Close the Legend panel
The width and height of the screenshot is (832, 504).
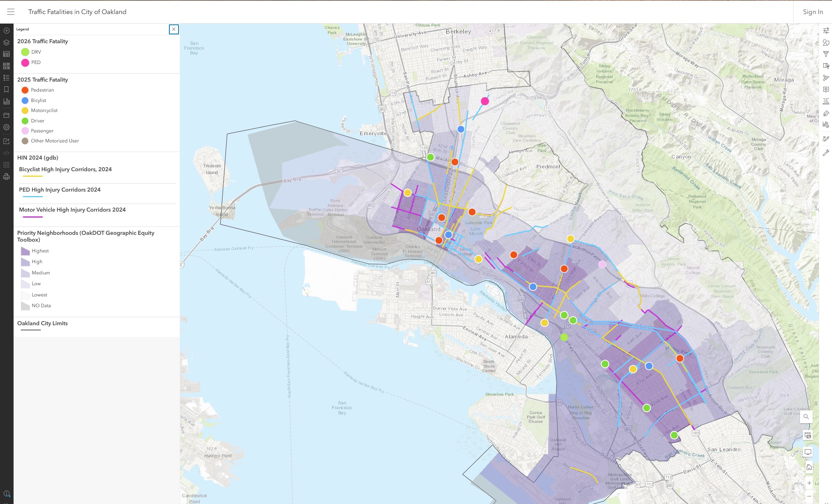click(x=174, y=29)
